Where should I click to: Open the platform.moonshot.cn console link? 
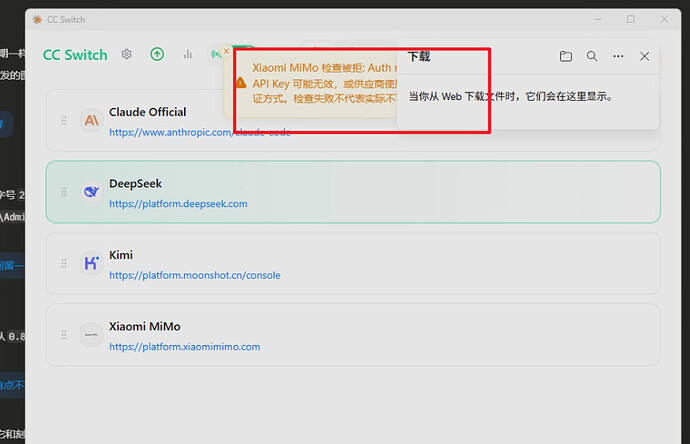click(x=195, y=275)
